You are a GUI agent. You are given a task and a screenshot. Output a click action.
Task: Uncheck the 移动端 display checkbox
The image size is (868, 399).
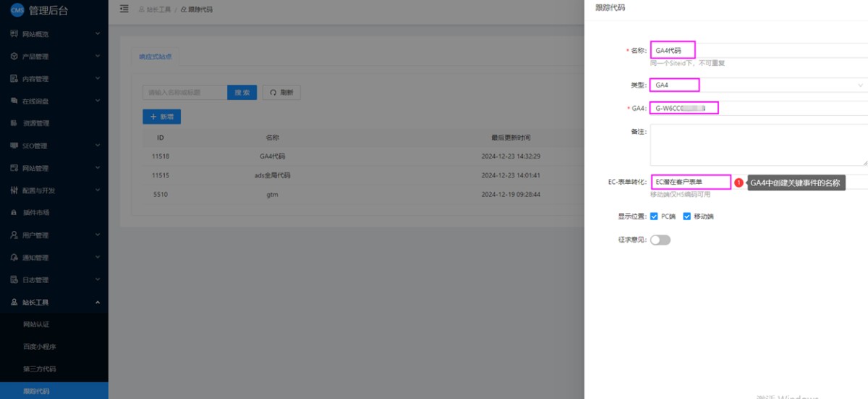[687, 217]
